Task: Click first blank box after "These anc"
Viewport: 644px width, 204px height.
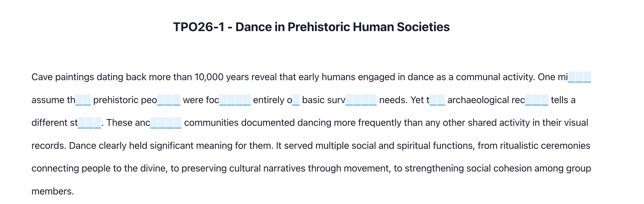Action: 154,123
